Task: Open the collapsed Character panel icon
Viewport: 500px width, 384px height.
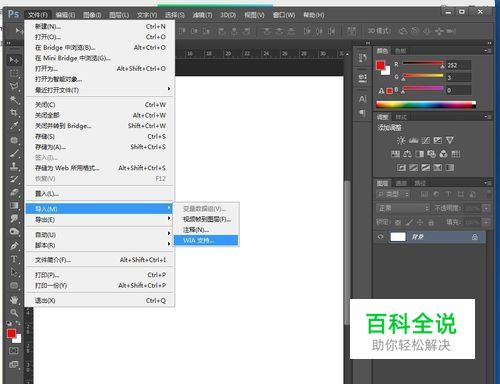Action: pos(363,99)
